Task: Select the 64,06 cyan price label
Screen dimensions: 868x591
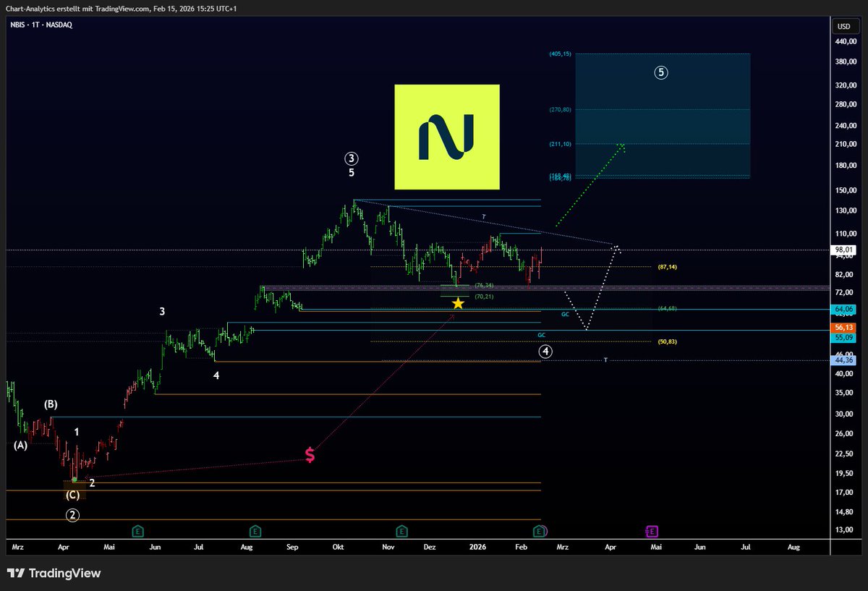Action: click(x=844, y=309)
